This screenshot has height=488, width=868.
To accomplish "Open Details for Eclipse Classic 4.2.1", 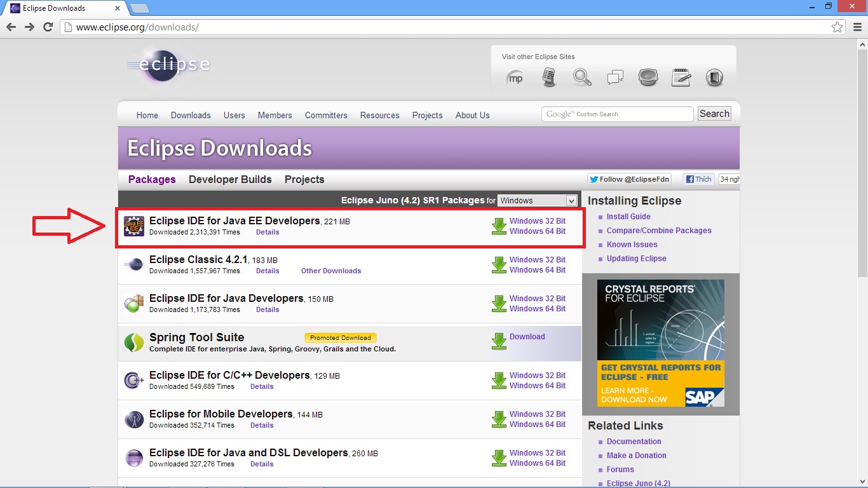I will 268,271.
